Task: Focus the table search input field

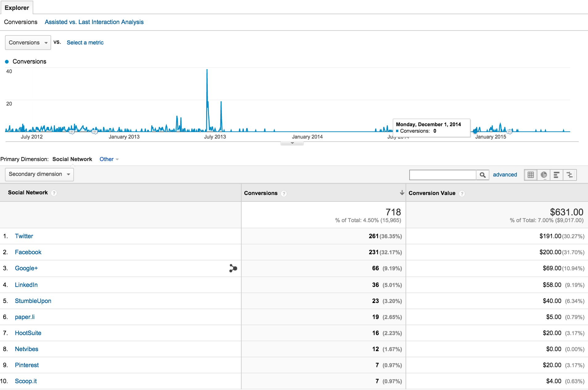Action: [443, 175]
